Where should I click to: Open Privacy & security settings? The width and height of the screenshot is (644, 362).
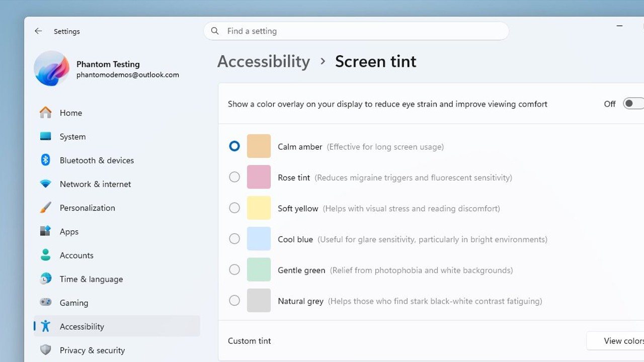pos(117,350)
